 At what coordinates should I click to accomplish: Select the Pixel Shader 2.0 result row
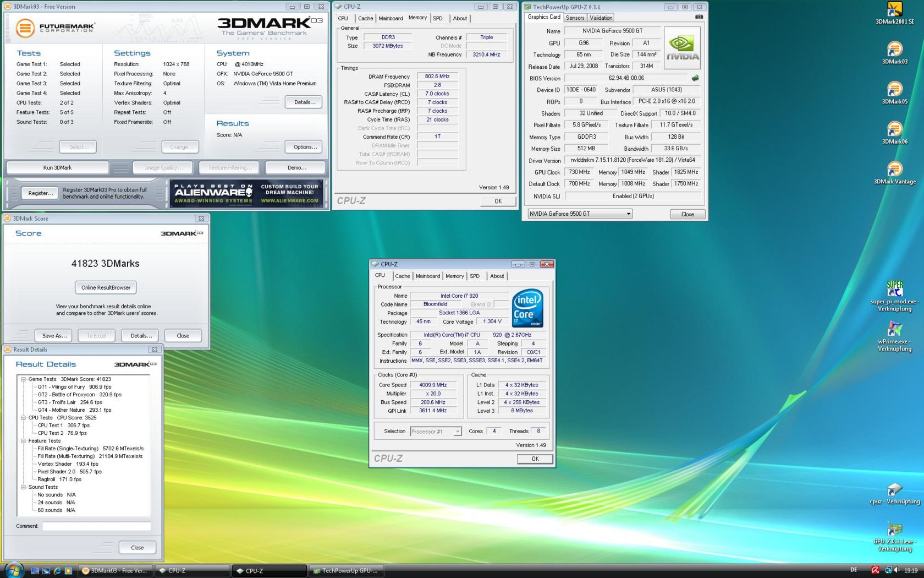69,472
